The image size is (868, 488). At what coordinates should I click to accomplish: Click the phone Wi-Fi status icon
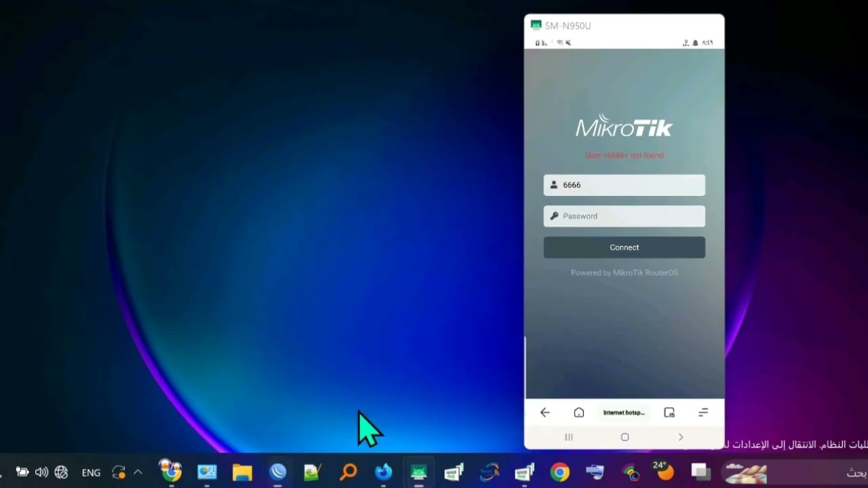[x=559, y=43]
